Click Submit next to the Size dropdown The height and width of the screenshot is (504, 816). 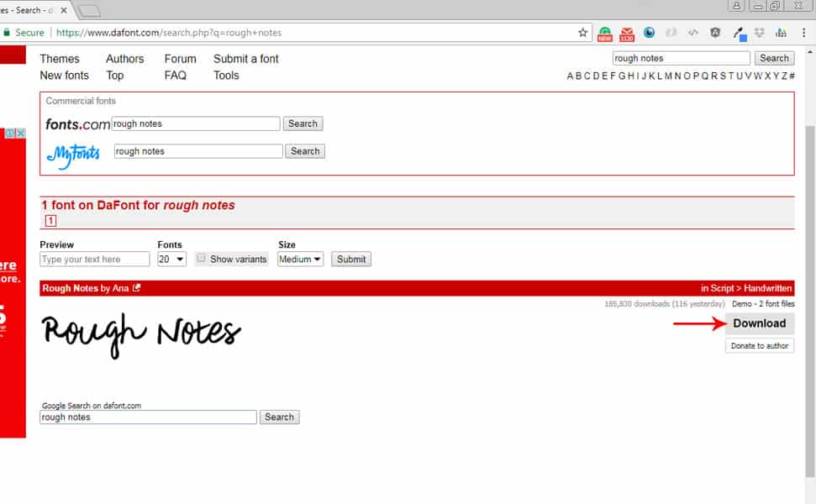click(x=351, y=259)
